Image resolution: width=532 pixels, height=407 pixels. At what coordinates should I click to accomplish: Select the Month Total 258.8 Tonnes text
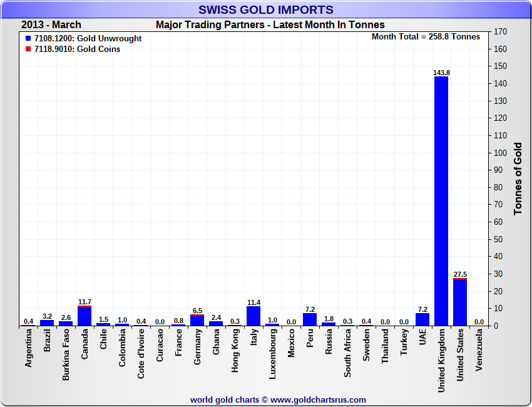[x=426, y=37]
